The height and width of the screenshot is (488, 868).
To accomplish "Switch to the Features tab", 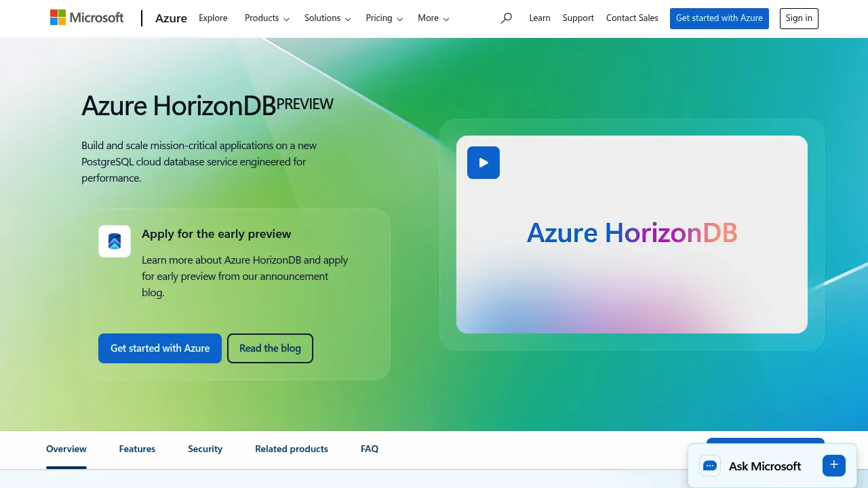I will click(x=137, y=449).
